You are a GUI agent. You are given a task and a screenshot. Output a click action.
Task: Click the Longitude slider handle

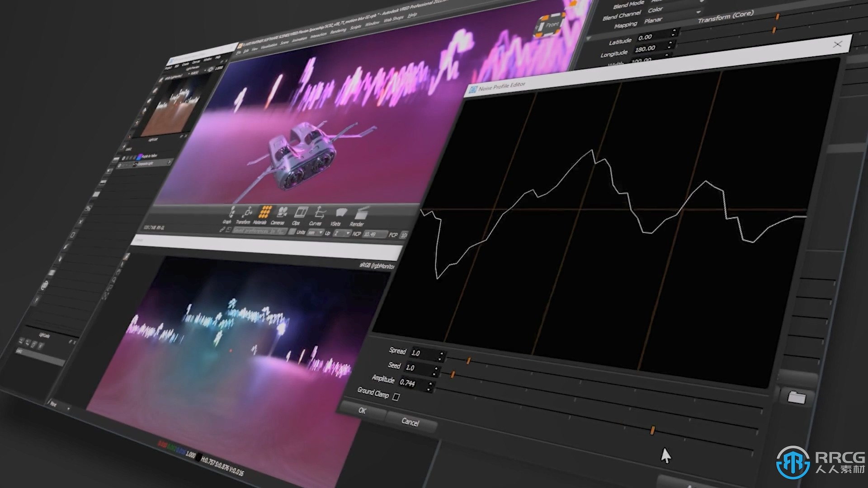point(774,30)
